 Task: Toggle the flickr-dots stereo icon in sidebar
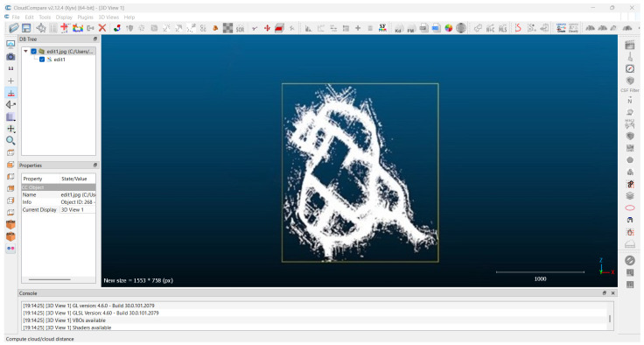point(10,249)
